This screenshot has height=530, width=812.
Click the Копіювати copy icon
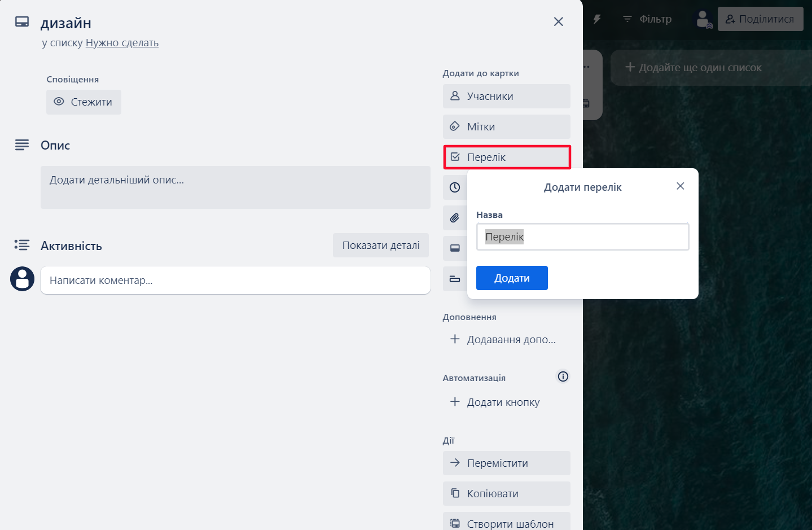454,493
